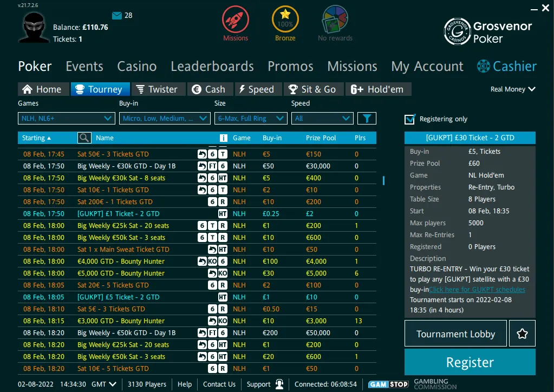Click the No rewards icon

335,20
